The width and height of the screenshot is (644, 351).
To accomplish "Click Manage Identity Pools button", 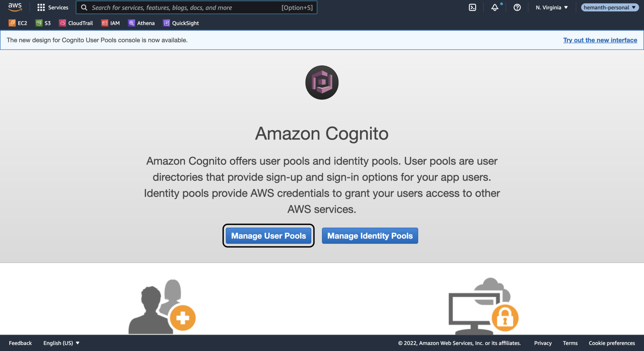I will [x=370, y=236].
